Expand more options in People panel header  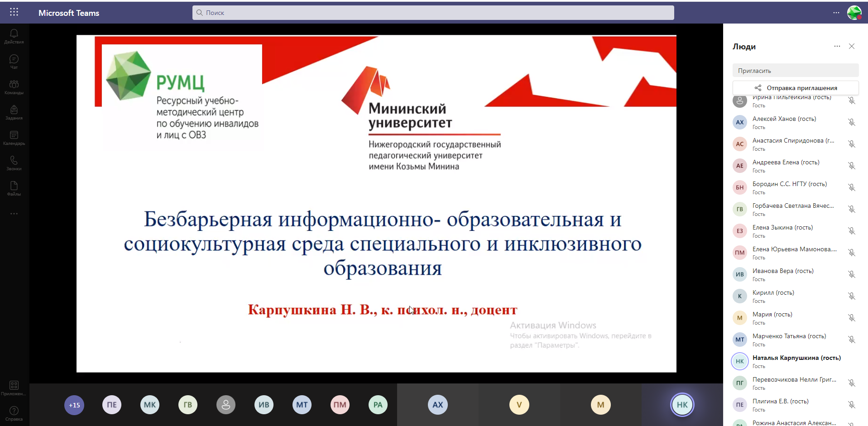[x=837, y=46]
